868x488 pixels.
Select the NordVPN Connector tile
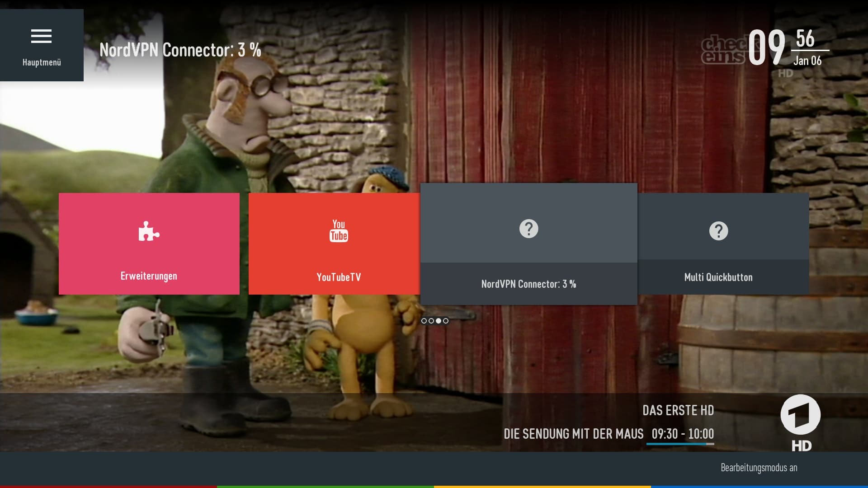[529, 244]
